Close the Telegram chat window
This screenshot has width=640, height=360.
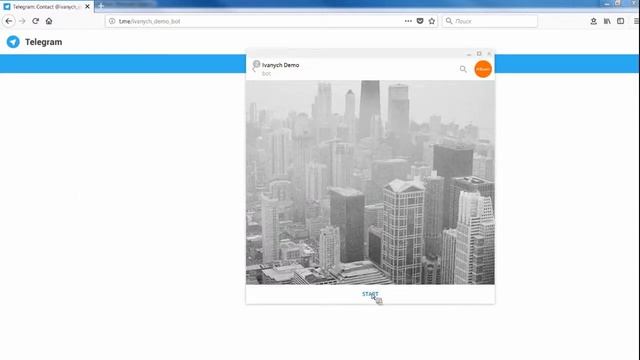[x=489, y=53]
